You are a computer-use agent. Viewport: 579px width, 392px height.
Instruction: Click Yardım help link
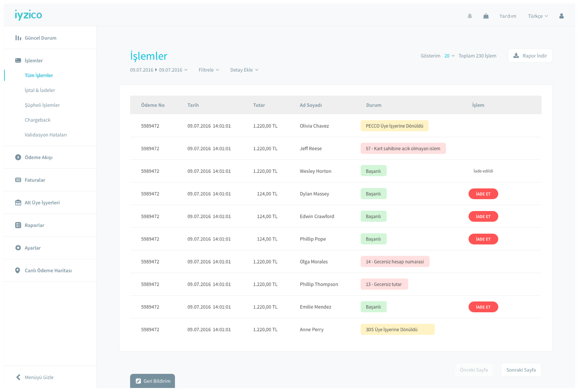point(508,16)
